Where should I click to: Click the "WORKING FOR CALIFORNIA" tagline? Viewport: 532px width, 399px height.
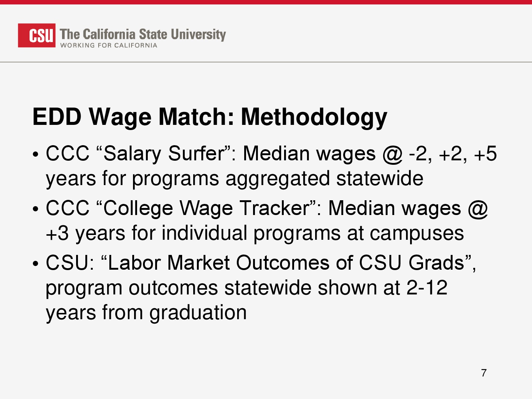(x=109, y=45)
